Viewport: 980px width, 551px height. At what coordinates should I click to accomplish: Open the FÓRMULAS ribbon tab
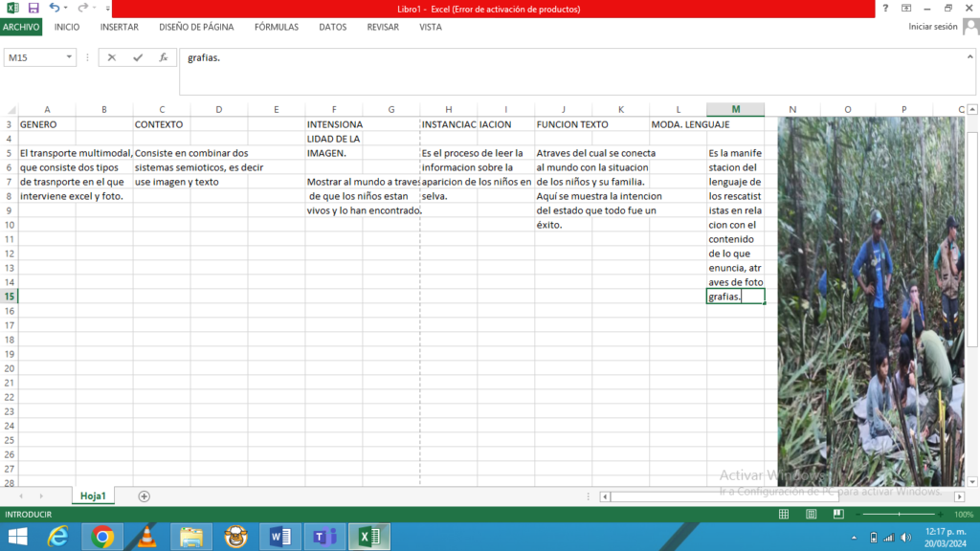(x=277, y=27)
